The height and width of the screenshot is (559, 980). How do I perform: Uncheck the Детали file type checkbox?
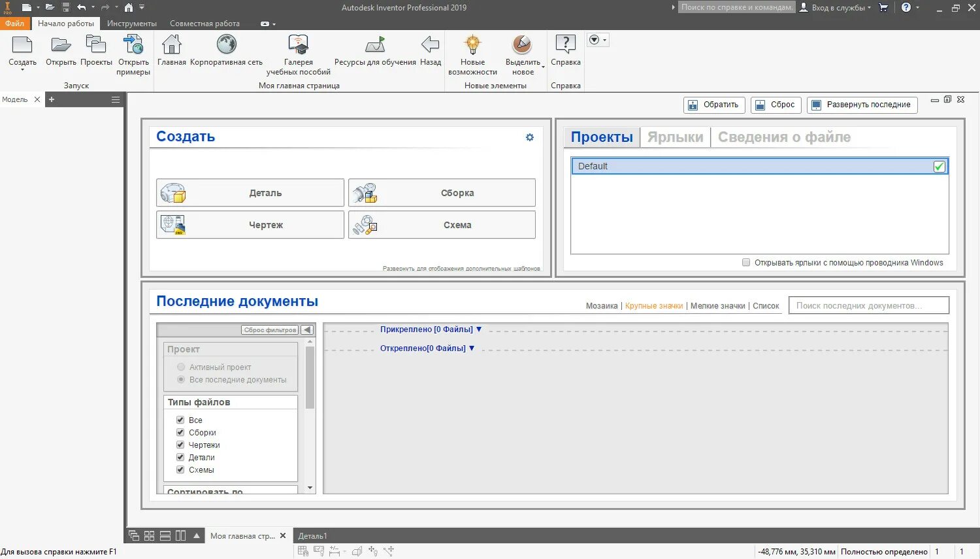180,457
